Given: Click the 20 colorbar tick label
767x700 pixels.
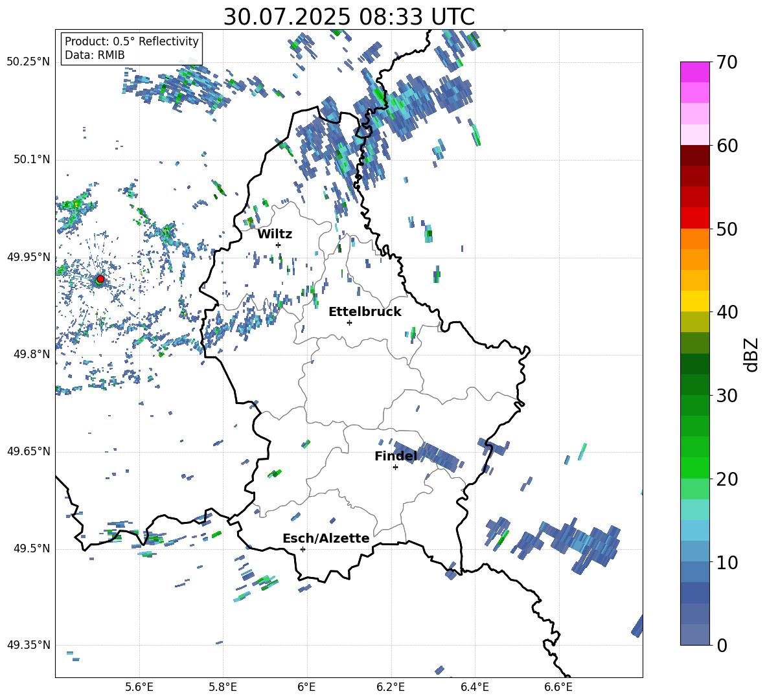Looking at the screenshot, I should [726, 479].
